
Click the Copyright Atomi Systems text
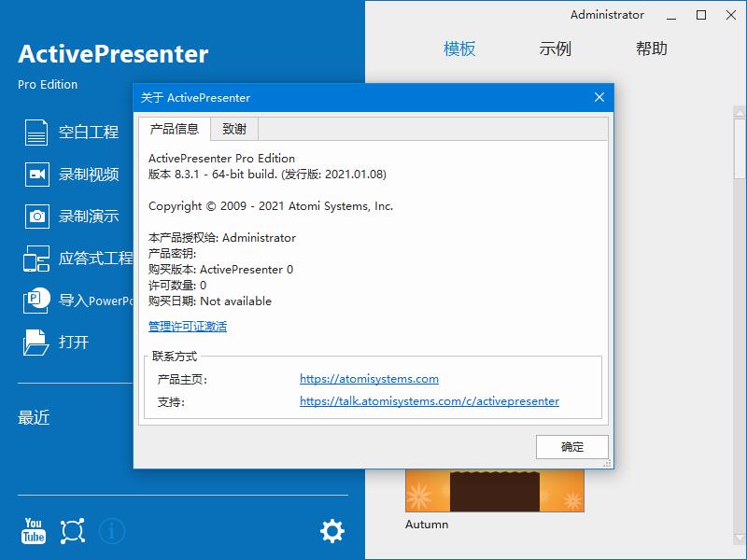[x=271, y=206]
